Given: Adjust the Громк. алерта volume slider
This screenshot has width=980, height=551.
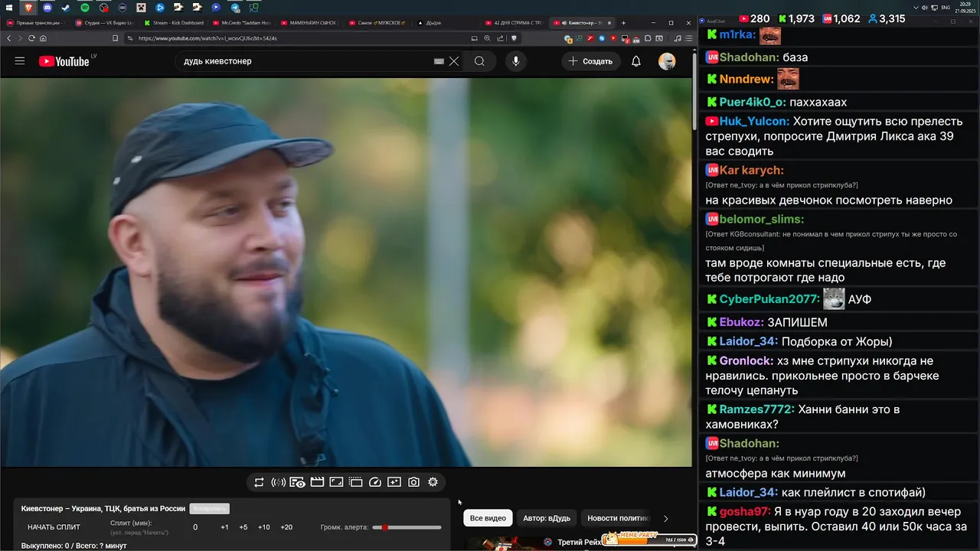Looking at the screenshot, I should point(407,527).
